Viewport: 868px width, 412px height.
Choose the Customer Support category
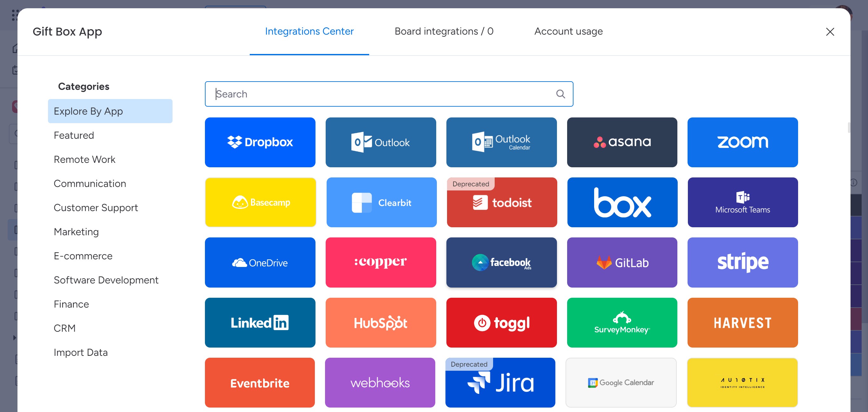pyautogui.click(x=96, y=208)
